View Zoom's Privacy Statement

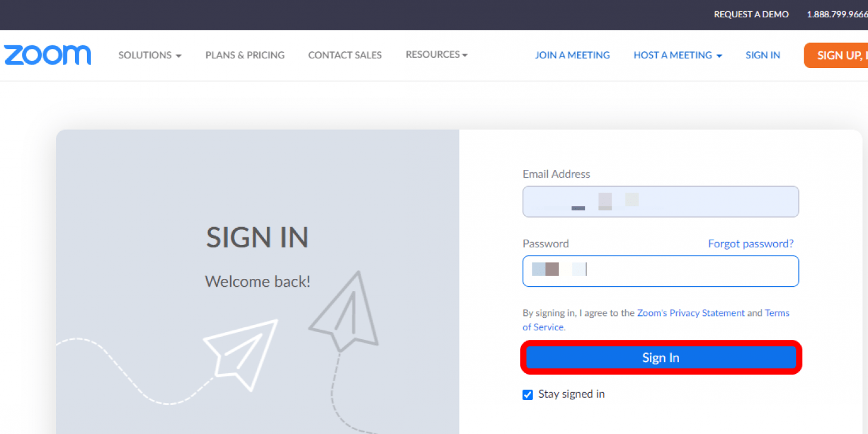coord(691,312)
